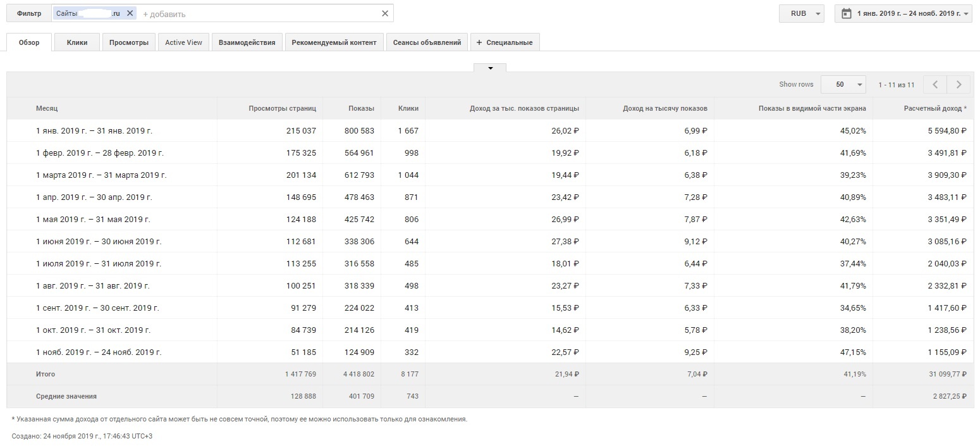Expand the collapsed chart panel arrow
The height and width of the screenshot is (448, 980).
click(490, 68)
